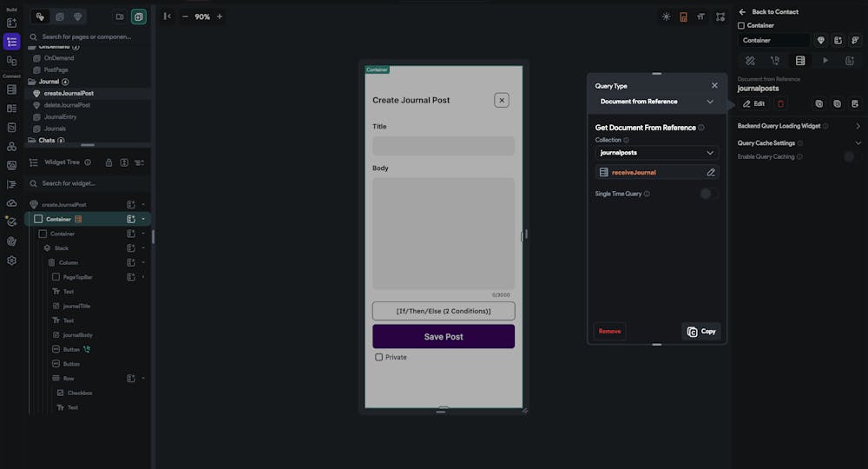Click the horizontal scrollbar under page list
This screenshot has height=469, width=868.
tap(88, 145)
